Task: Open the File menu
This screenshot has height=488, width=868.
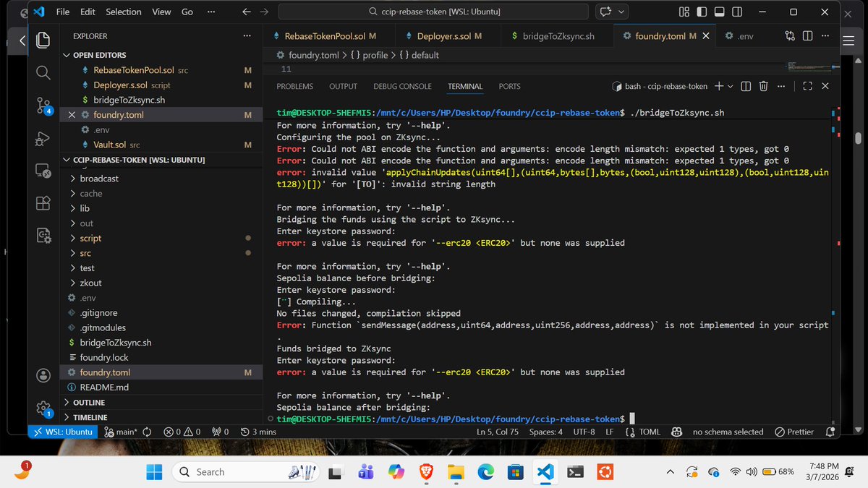Action: [63, 12]
